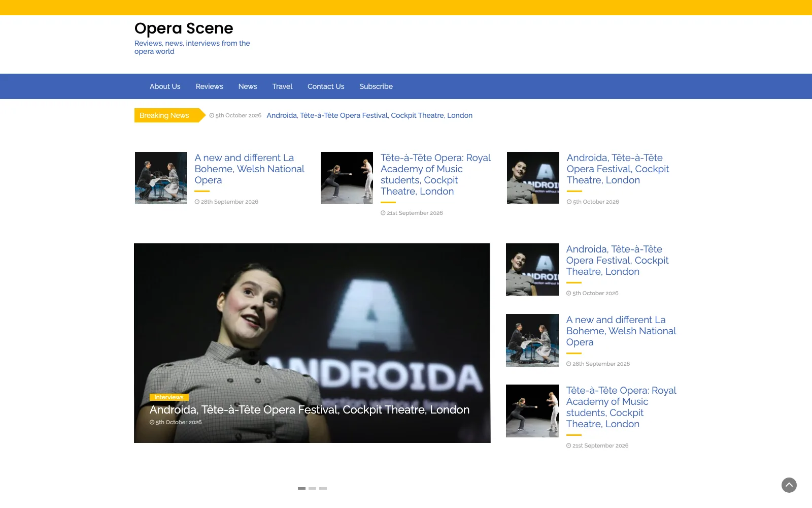Click top-row Androida thumbnail image
Screen dimensions: 812x508
click(533, 178)
